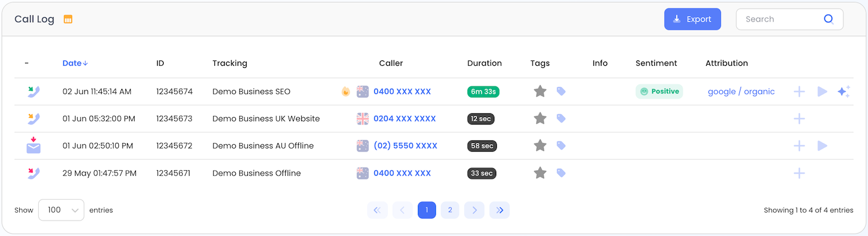Image resolution: width=868 pixels, height=236 pixels.
Task: Click date 29 May 01:47:57 PM
Action: 100,173
